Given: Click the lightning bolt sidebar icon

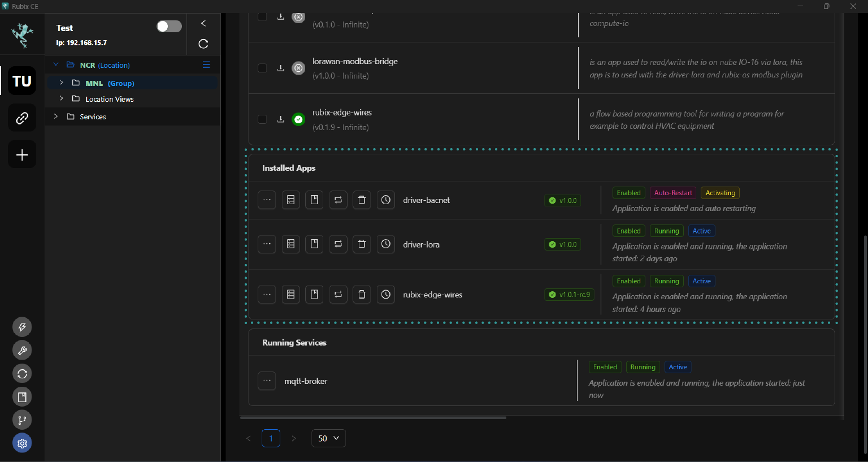Looking at the screenshot, I should pyautogui.click(x=22, y=327).
